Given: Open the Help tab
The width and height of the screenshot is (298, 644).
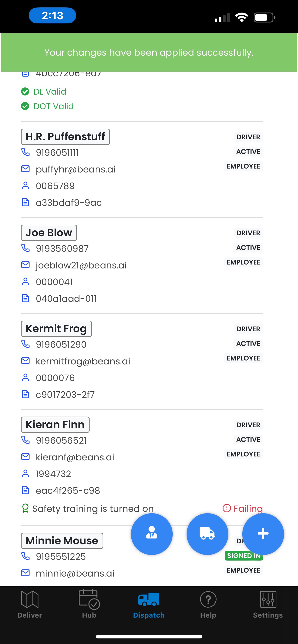Looking at the screenshot, I should coord(208,604).
